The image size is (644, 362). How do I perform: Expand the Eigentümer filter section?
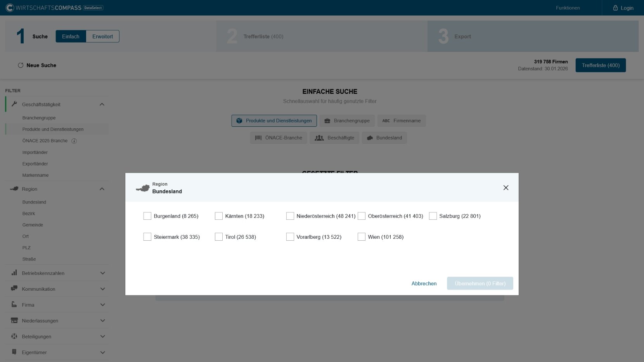pos(102,352)
